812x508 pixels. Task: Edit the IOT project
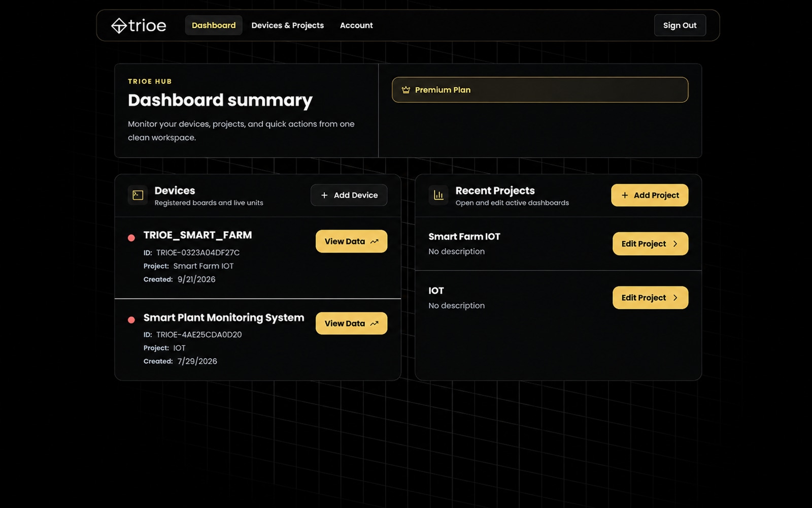650,298
